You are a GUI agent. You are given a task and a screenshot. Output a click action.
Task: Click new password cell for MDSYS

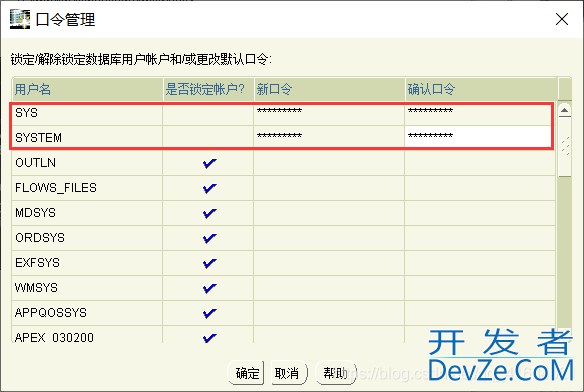click(329, 213)
